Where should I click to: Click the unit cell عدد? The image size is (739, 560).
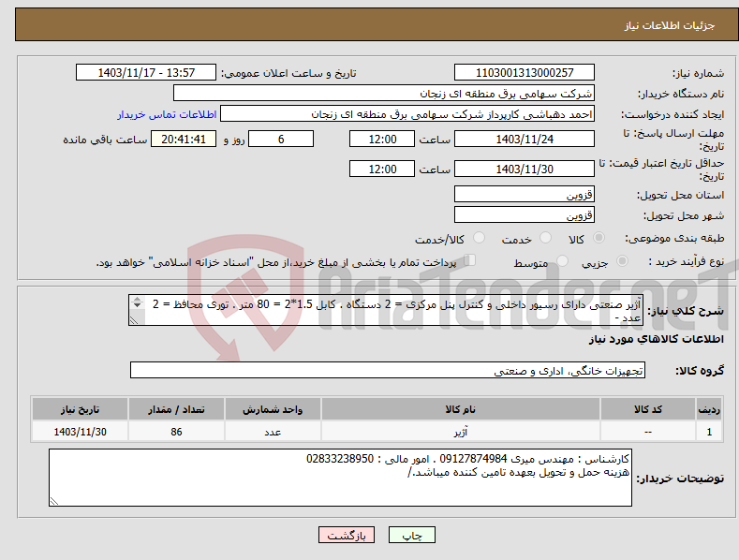click(273, 432)
